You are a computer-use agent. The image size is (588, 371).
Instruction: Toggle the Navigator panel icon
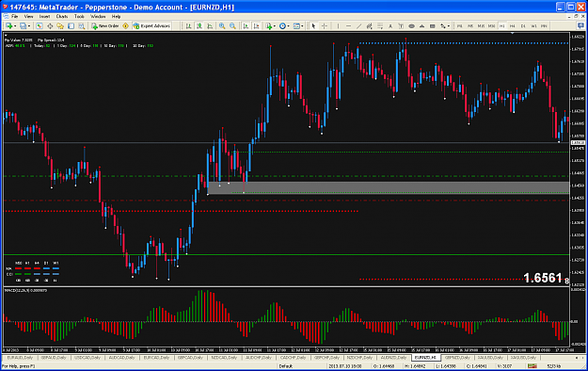[60, 26]
